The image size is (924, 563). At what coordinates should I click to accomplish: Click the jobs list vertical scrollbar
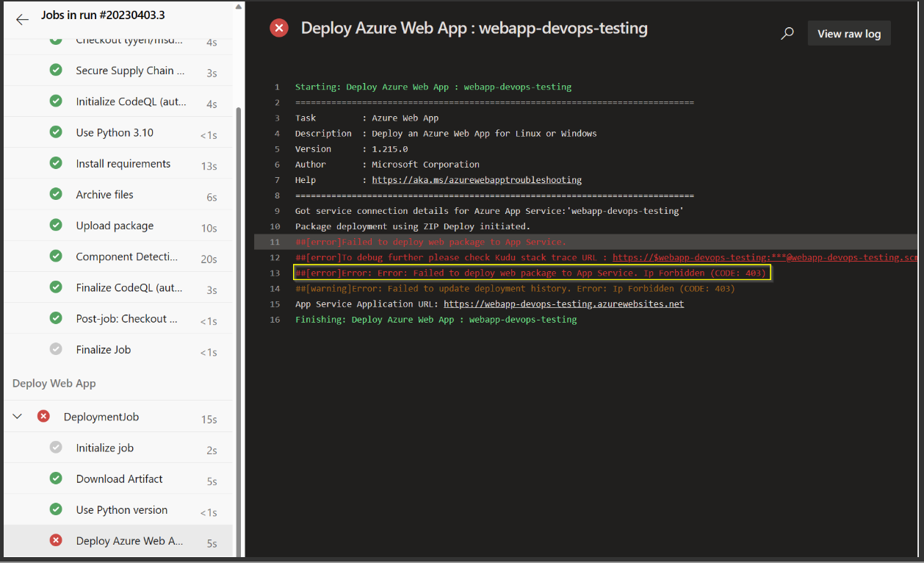point(237,331)
